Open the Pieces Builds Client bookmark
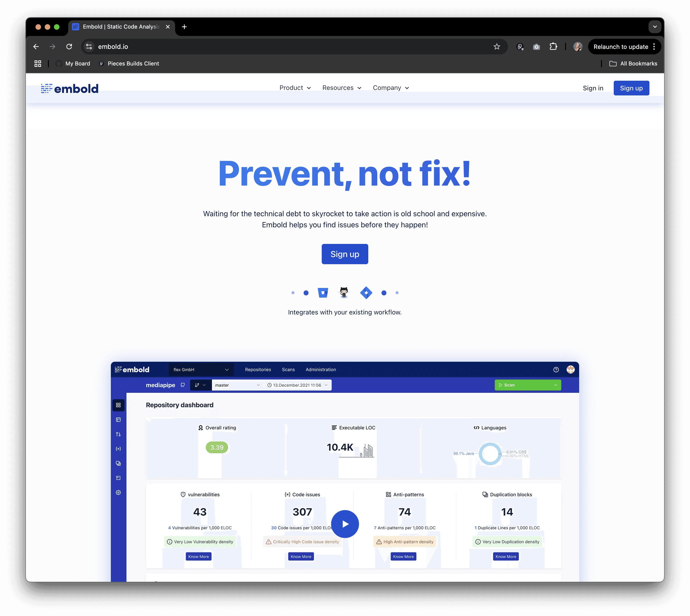 tap(129, 64)
